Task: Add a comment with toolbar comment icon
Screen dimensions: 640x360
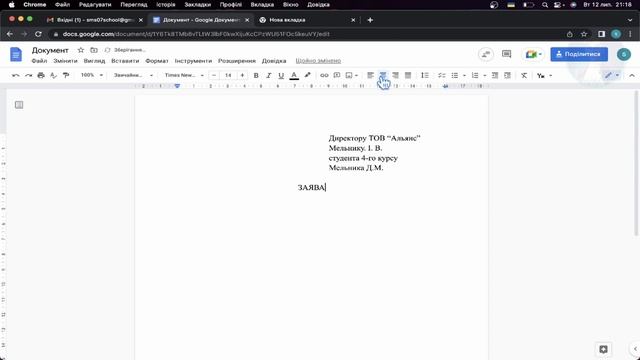Action: tap(337, 76)
